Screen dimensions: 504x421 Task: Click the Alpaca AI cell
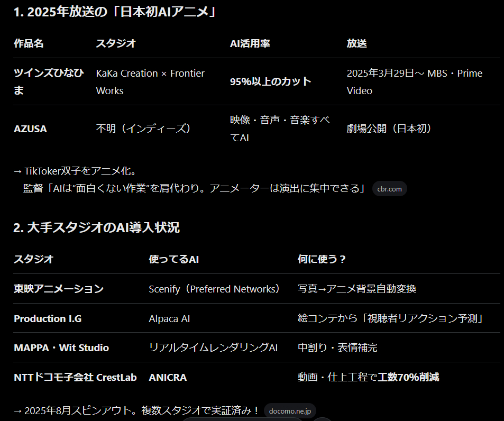pos(169,318)
